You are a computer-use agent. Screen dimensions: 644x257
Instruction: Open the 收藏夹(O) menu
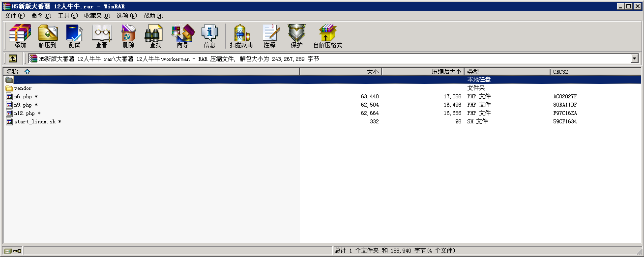(97, 16)
